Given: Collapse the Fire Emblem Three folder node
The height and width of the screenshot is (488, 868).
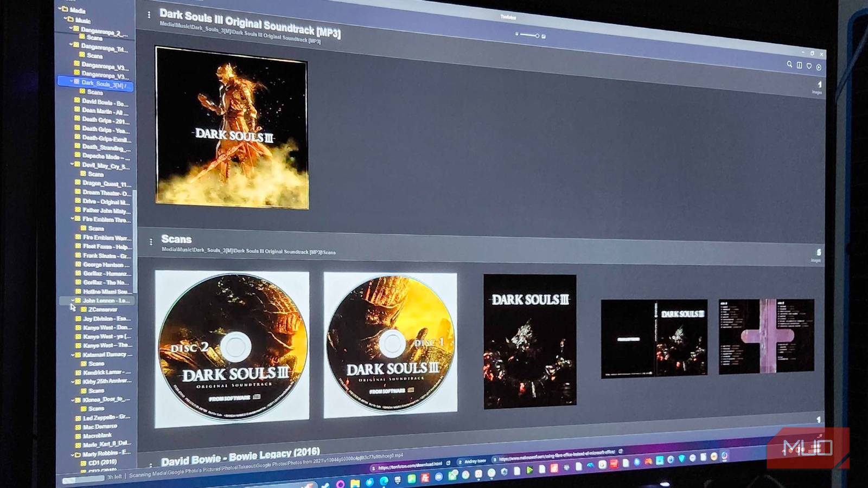Looking at the screenshot, I should [x=73, y=219].
